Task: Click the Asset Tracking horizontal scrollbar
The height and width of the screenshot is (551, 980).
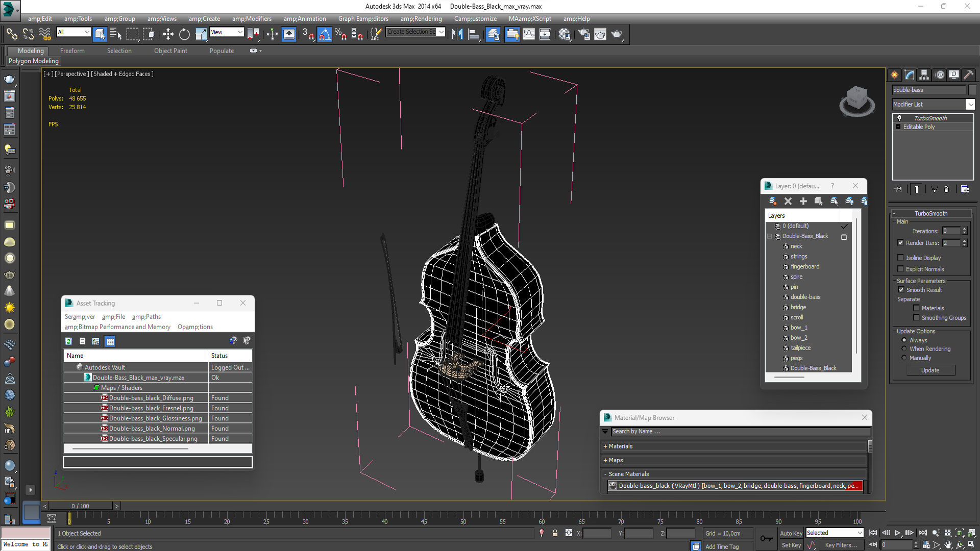Action: tap(130, 449)
